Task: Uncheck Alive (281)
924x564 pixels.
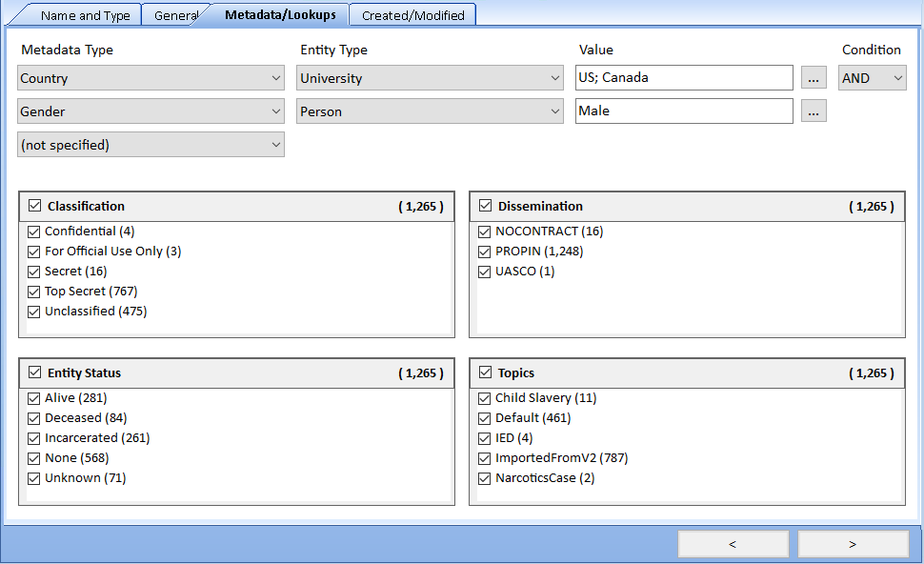Action: pyautogui.click(x=34, y=398)
